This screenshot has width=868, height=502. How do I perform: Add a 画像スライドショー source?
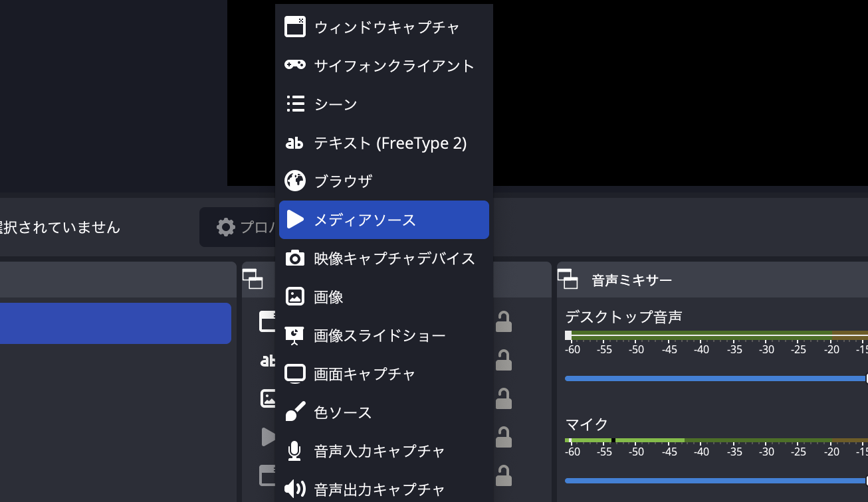pyautogui.click(x=384, y=335)
